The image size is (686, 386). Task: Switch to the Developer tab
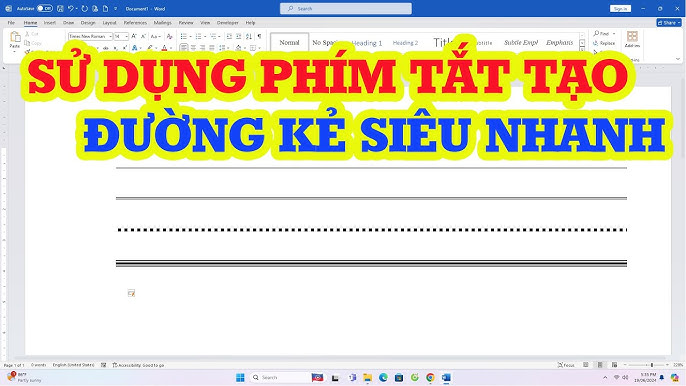(228, 22)
